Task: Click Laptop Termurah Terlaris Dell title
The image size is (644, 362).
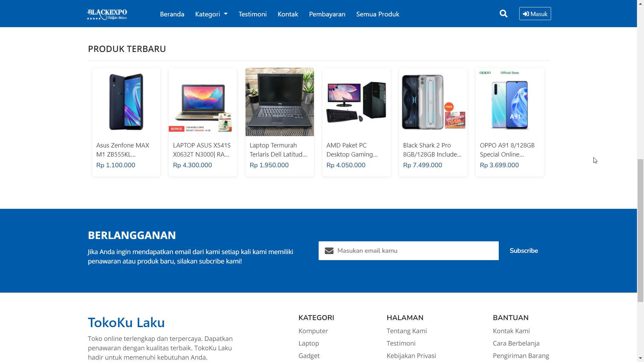Action: point(278,150)
